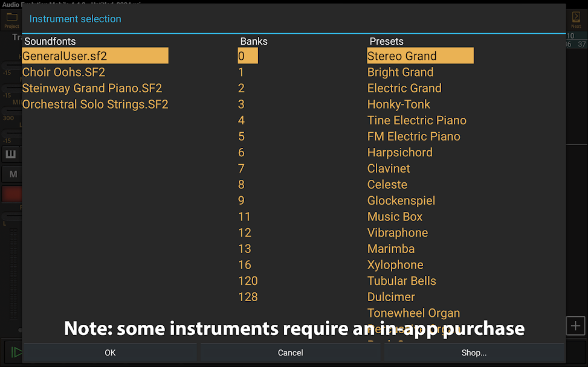The width and height of the screenshot is (588, 367).
Task: Pick Orchestral Solo Strings.SF2
Action: tap(95, 104)
